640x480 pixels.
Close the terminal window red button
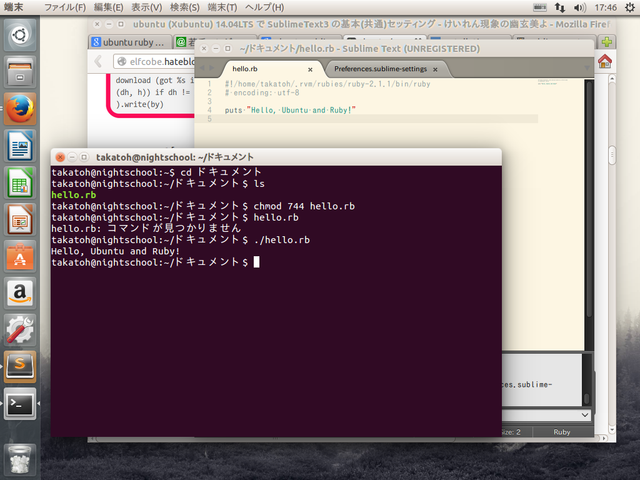coord(60,157)
